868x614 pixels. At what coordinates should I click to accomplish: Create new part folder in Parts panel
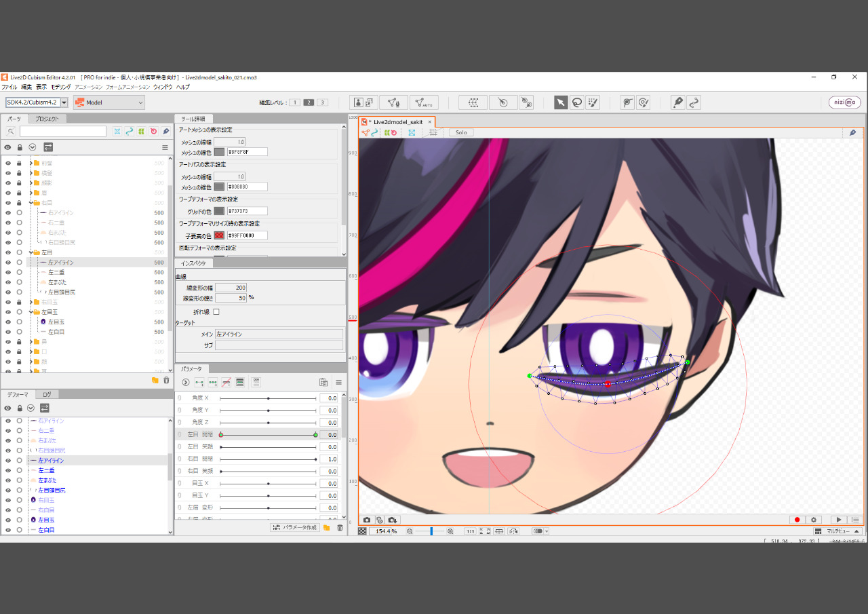[x=155, y=381]
